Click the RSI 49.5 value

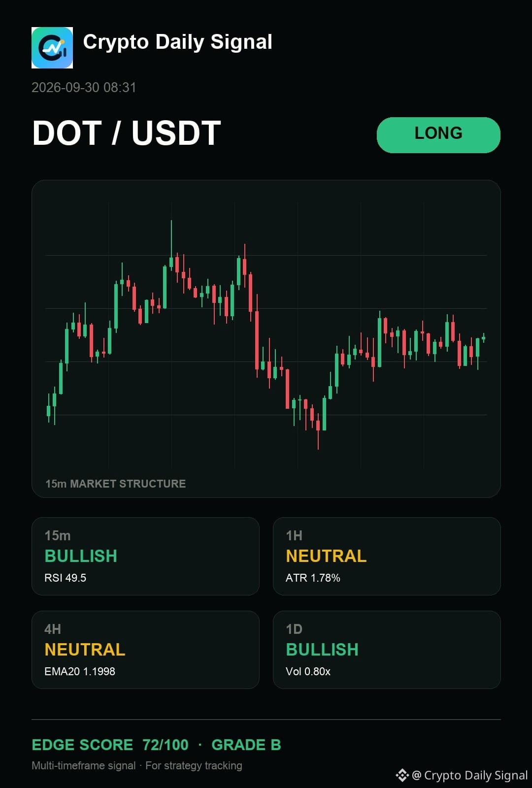66,578
